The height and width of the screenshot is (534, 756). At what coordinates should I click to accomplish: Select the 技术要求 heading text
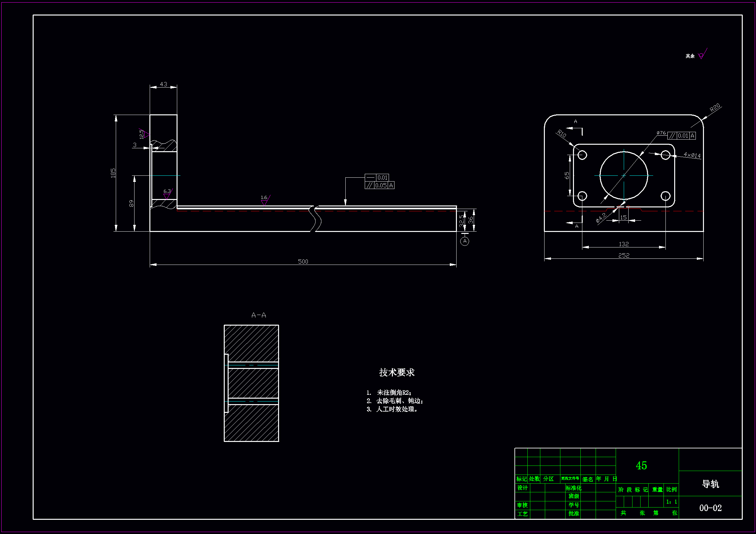(397, 372)
